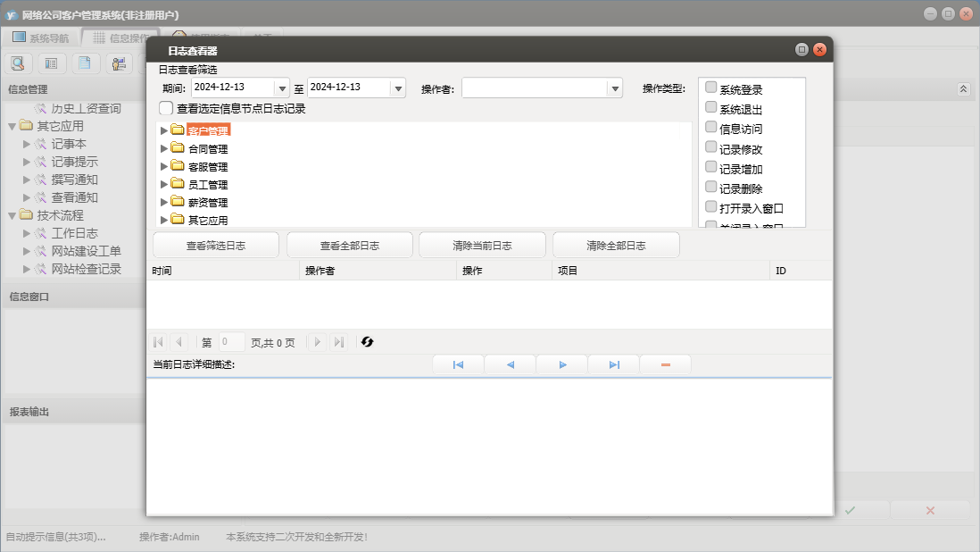Check 查看选定信息节点日志记录 option
980x552 pixels.
pyautogui.click(x=166, y=108)
